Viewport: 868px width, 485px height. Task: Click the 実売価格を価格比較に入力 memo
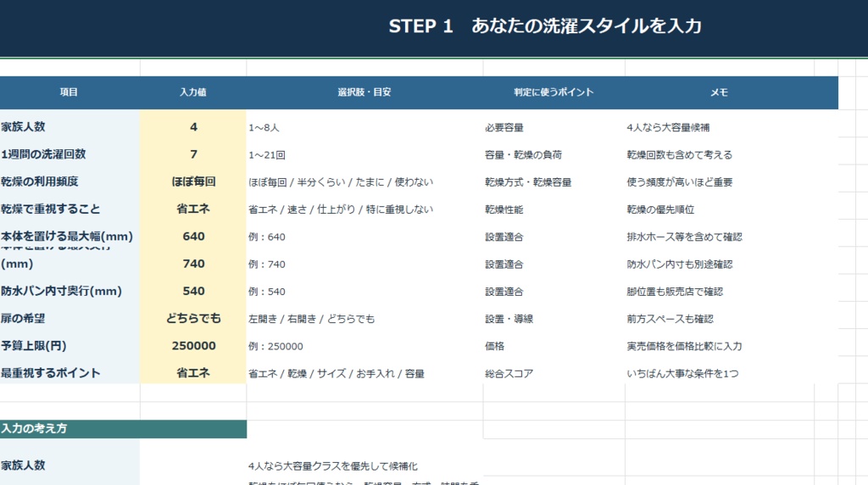click(685, 346)
